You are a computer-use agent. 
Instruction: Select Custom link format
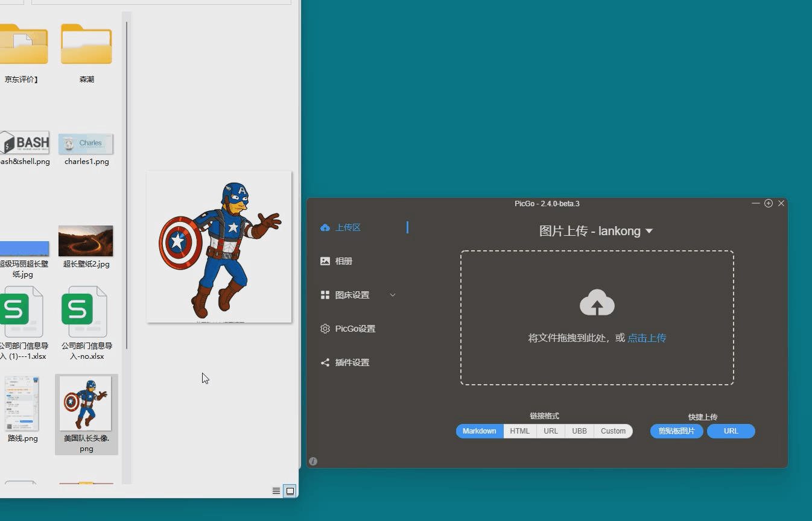(614, 431)
